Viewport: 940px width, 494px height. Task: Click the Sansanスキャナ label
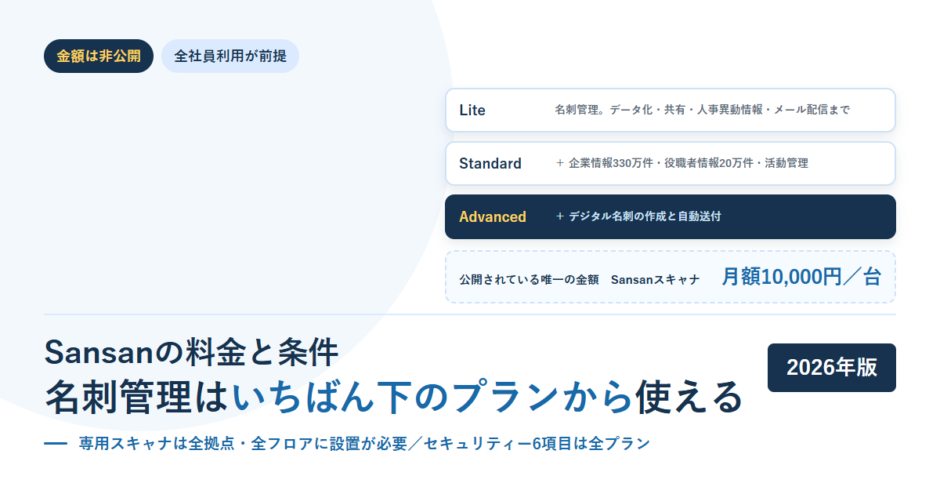point(655,279)
